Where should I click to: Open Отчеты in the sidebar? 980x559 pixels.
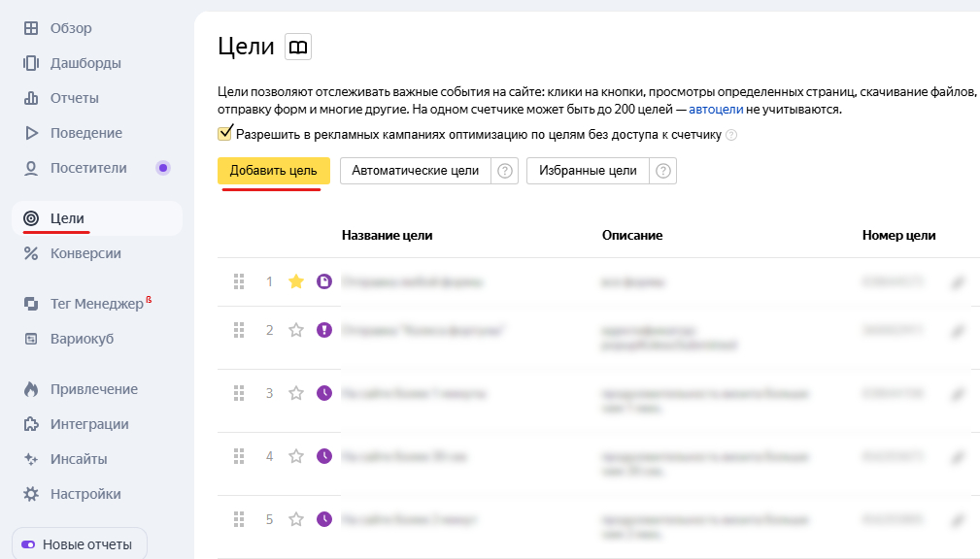coord(74,98)
